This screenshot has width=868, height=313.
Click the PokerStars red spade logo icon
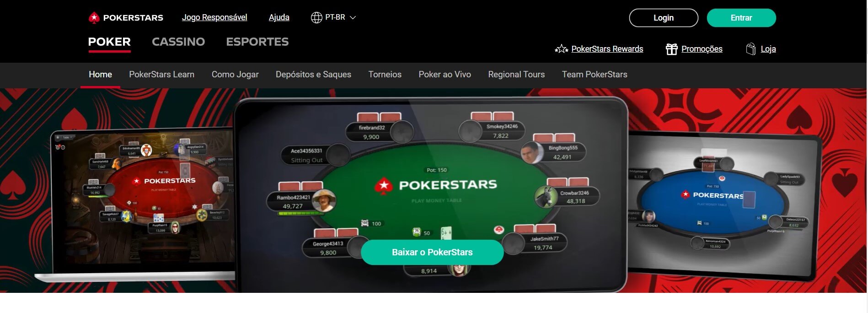pos(94,18)
